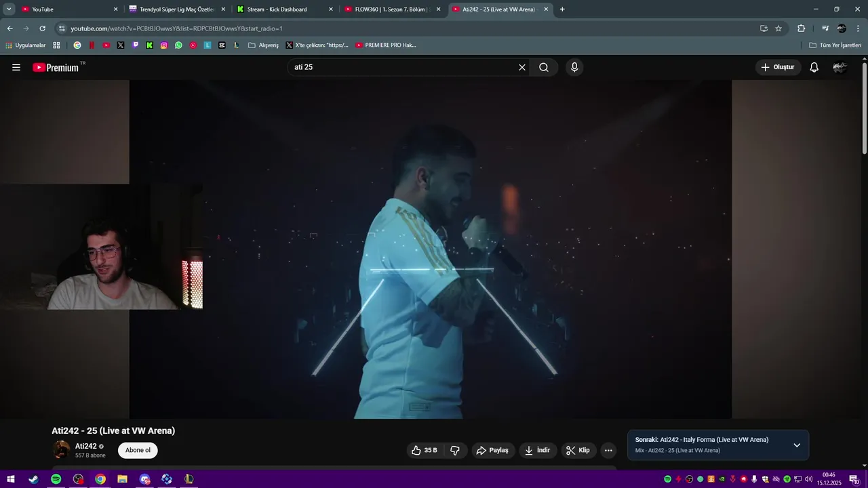Open the three-dot more actions menu
868x488 pixels.
608,450
